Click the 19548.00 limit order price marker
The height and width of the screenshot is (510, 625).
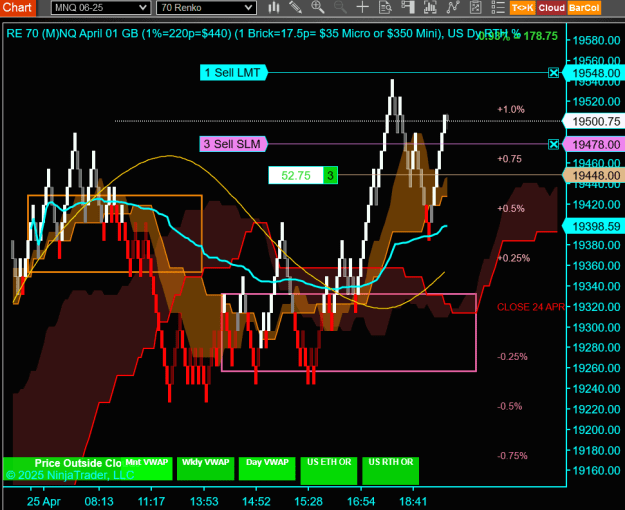click(x=594, y=73)
